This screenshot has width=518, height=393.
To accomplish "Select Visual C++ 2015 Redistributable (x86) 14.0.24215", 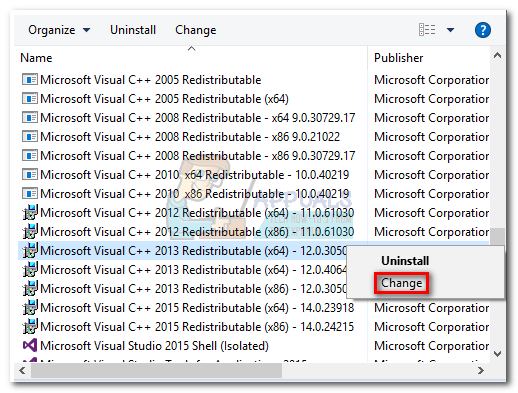I will 197,327.
